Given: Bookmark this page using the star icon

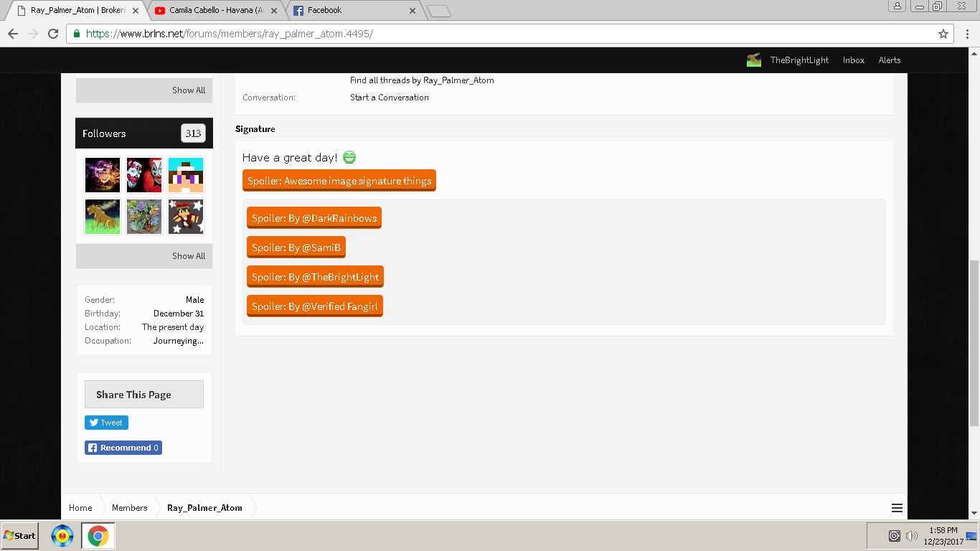Looking at the screenshot, I should click(943, 34).
